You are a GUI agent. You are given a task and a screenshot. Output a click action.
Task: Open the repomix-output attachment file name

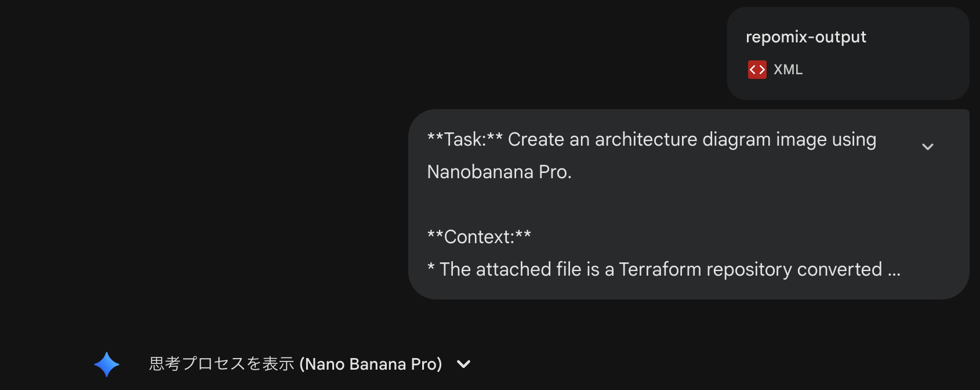pos(805,37)
